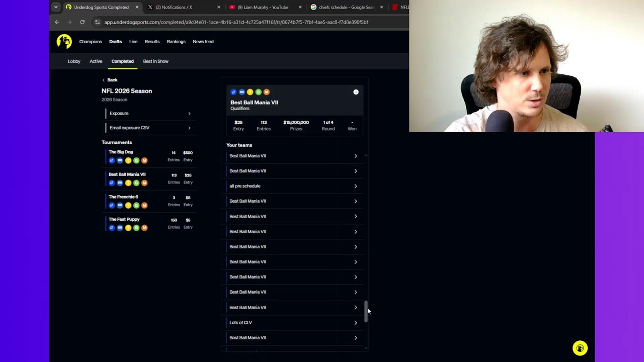Screen dimensions: 644x362
Task: Click the yellow chat widget icon
Action: click(580, 348)
